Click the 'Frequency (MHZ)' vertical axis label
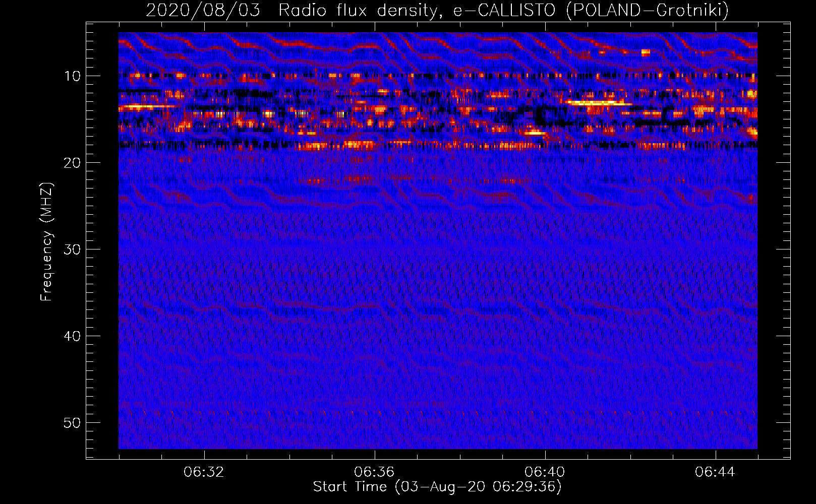This screenshot has width=816, height=504. click(46, 242)
